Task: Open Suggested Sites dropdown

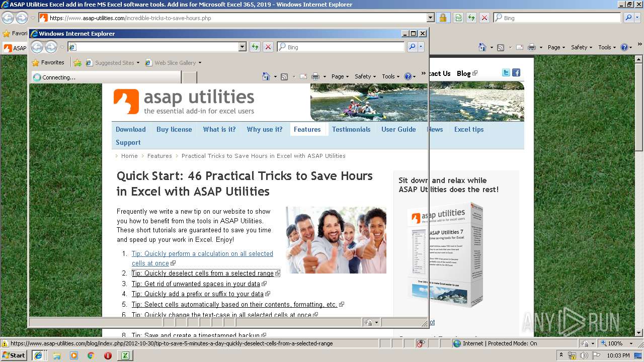Action: [x=138, y=63]
